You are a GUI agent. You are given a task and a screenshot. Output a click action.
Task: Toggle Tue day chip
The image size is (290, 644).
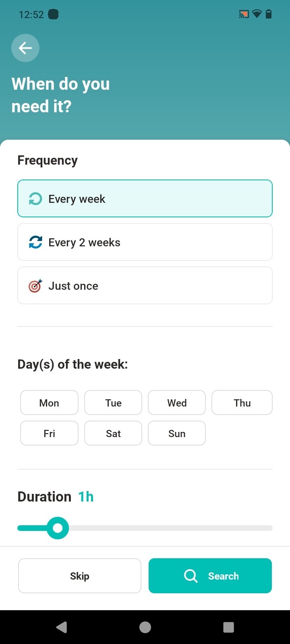click(x=113, y=403)
